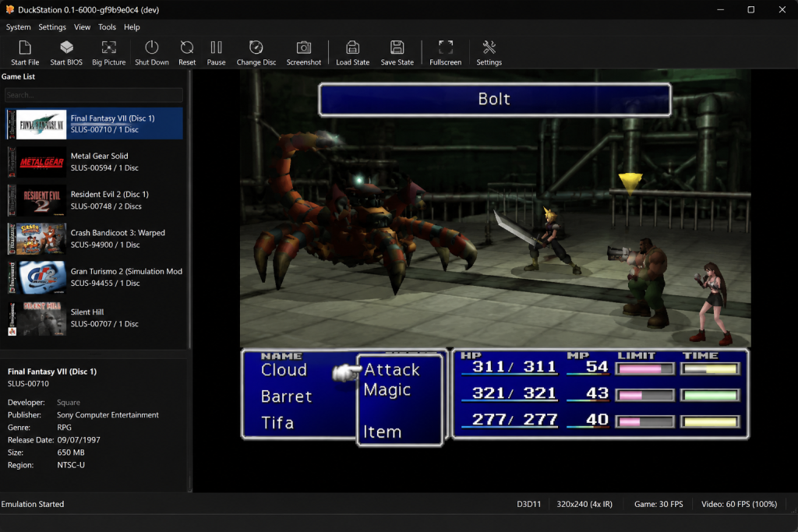Click the Emulation Started status message
Viewport: 798px width, 532px height.
point(33,504)
